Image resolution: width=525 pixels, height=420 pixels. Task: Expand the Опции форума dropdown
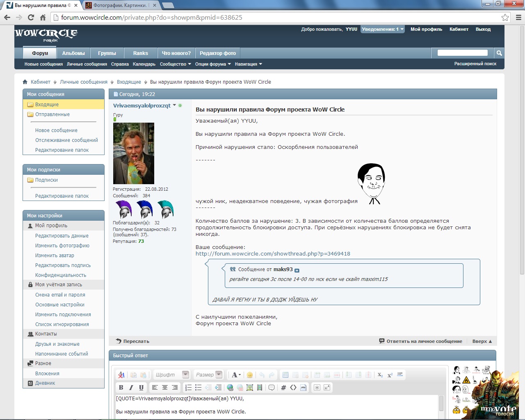(x=213, y=64)
